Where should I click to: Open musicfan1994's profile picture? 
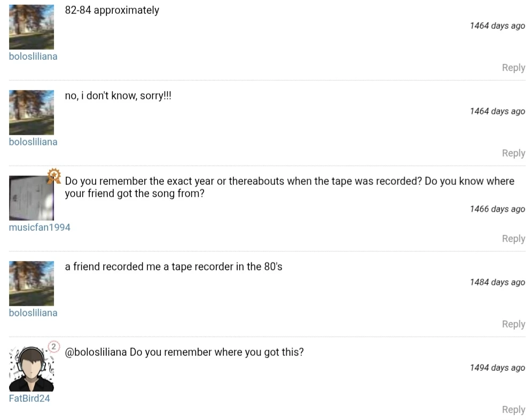[x=31, y=199]
